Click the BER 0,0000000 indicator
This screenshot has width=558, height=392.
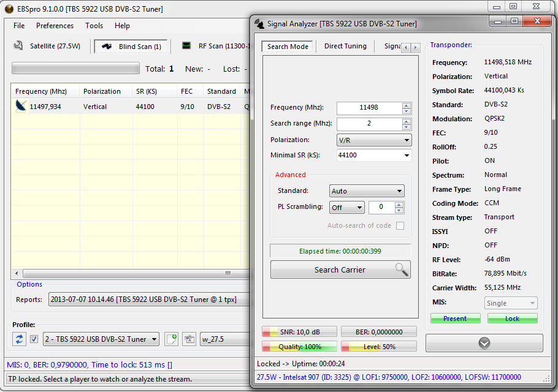(x=379, y=332)
